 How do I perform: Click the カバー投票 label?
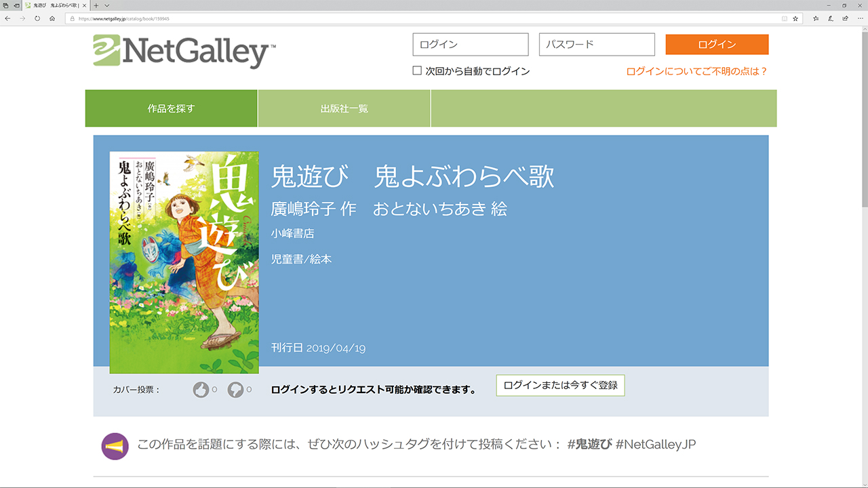pos(136,390)
